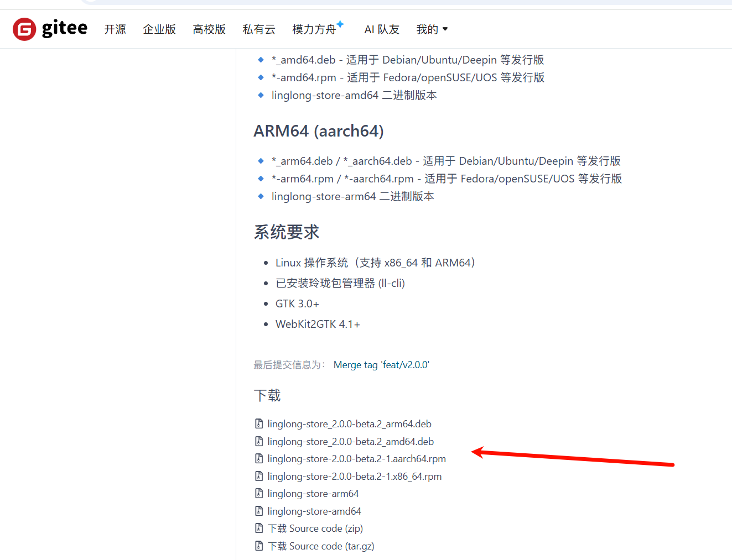Click file icon beside linglong-store_2.0.0-beta.2_arm64.deb
Viewport: 732px width, 560px height.
point(259,424)
